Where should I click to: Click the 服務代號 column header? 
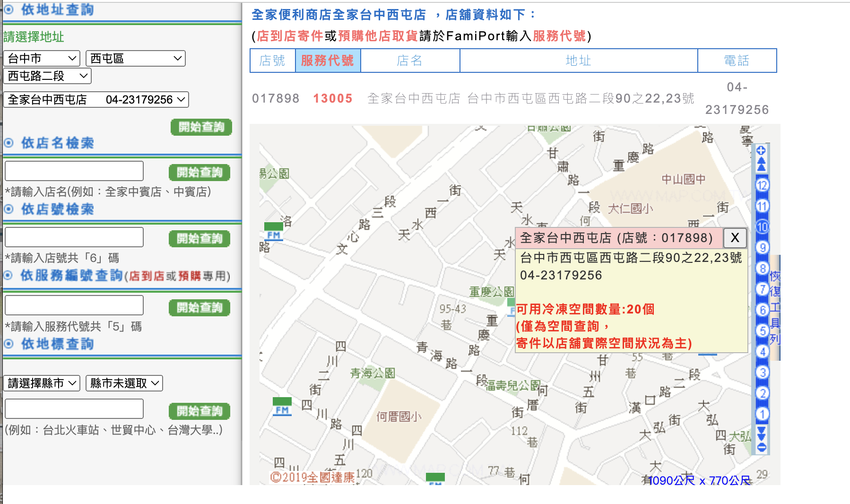pyautogui.click(x=328, y=61)
